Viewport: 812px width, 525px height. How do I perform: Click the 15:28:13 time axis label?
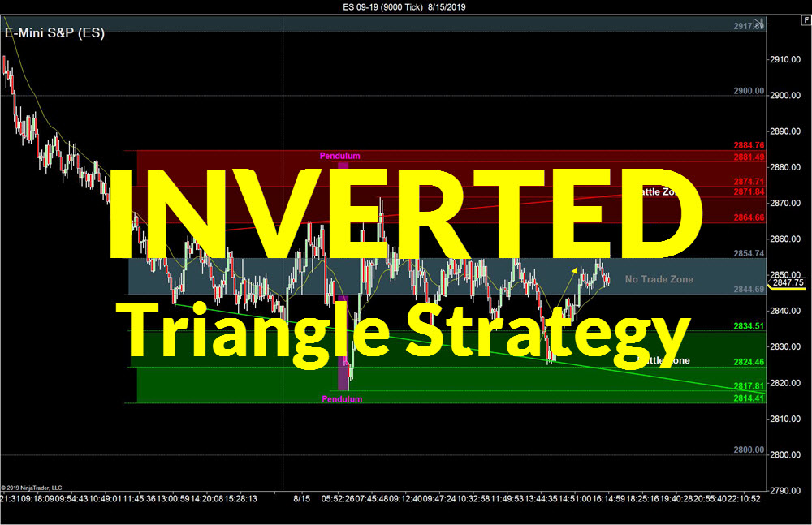[x=241, y=499]
